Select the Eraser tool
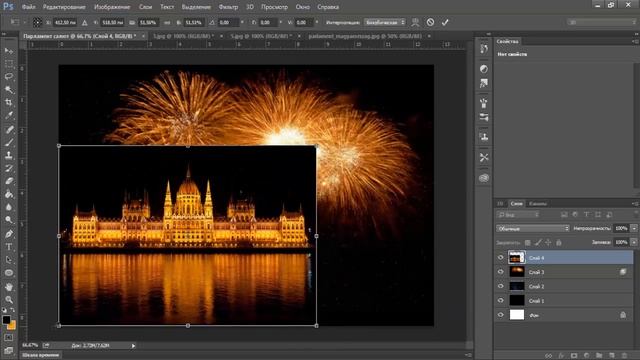The width and height of the screenshot is (640, 360). [9, 181]
